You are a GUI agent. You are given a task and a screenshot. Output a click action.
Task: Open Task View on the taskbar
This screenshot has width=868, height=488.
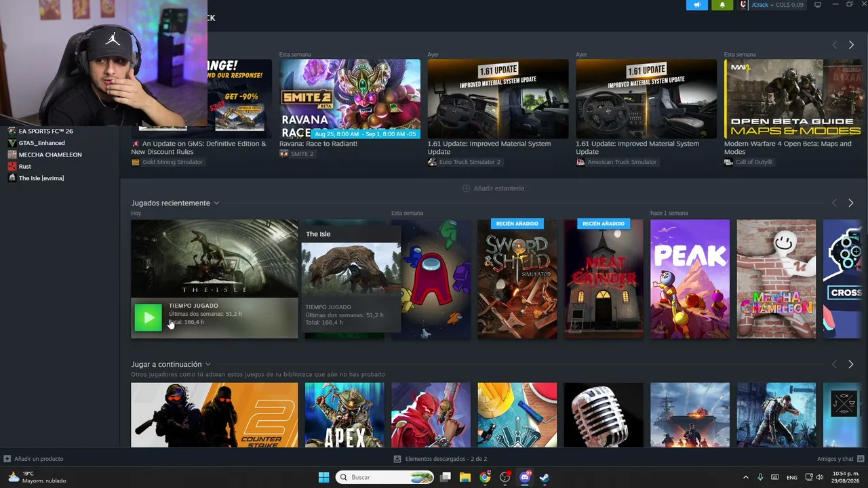(446, 477)
